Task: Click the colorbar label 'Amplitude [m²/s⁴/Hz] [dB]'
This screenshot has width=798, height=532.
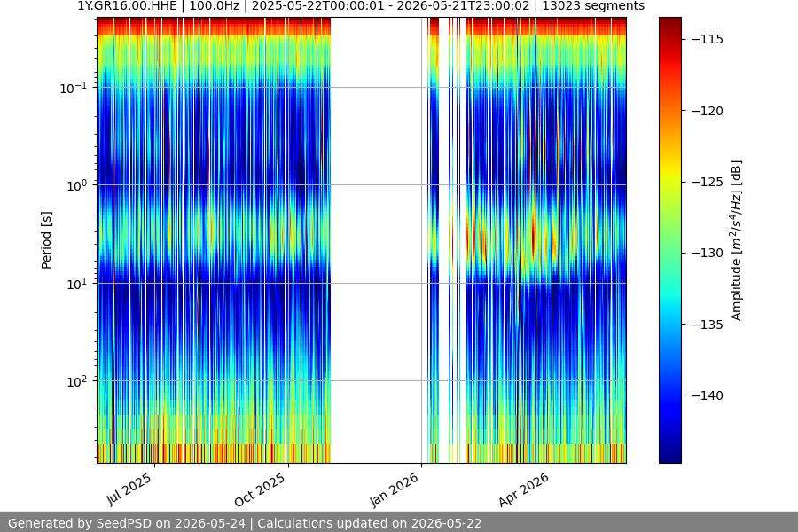Action: (x=737, y=240)
